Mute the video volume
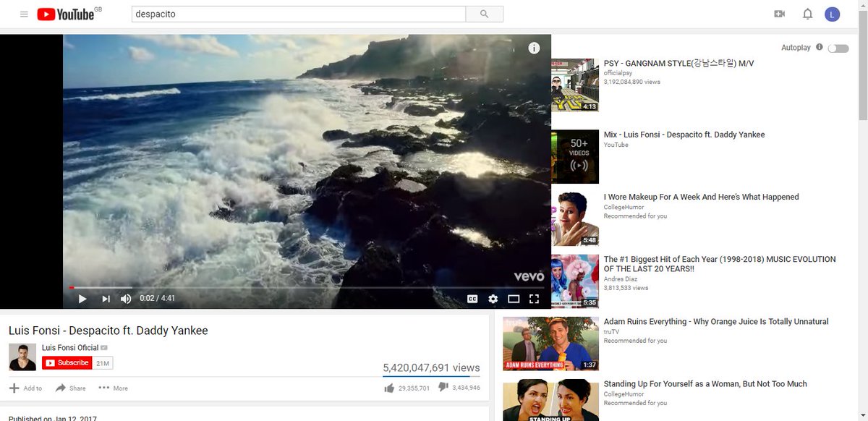 pos(126,299)
